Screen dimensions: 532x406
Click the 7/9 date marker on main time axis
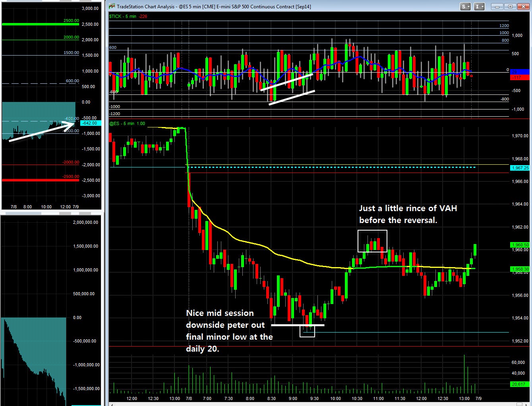tap(478, 398)
